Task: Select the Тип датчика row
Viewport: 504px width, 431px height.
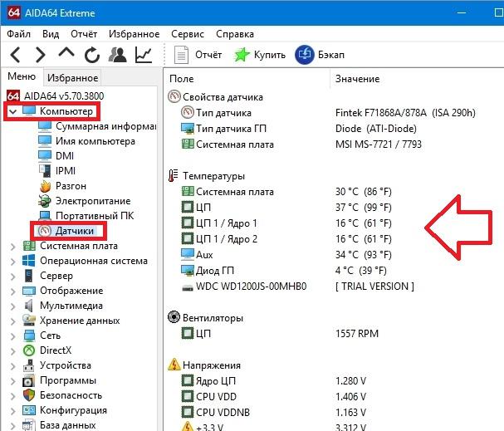Action: tap(328, 113)
